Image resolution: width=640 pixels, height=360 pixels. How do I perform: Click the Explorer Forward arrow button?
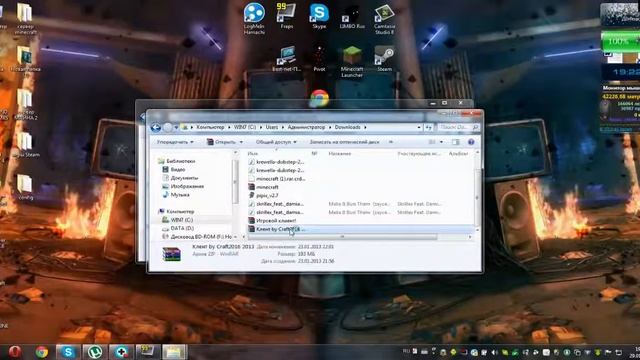(x=167, y=127)
